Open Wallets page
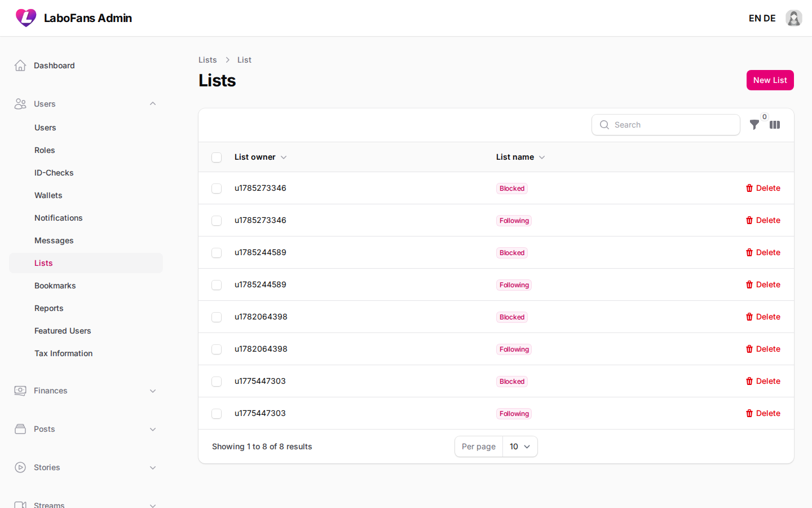 click(86, 195)
